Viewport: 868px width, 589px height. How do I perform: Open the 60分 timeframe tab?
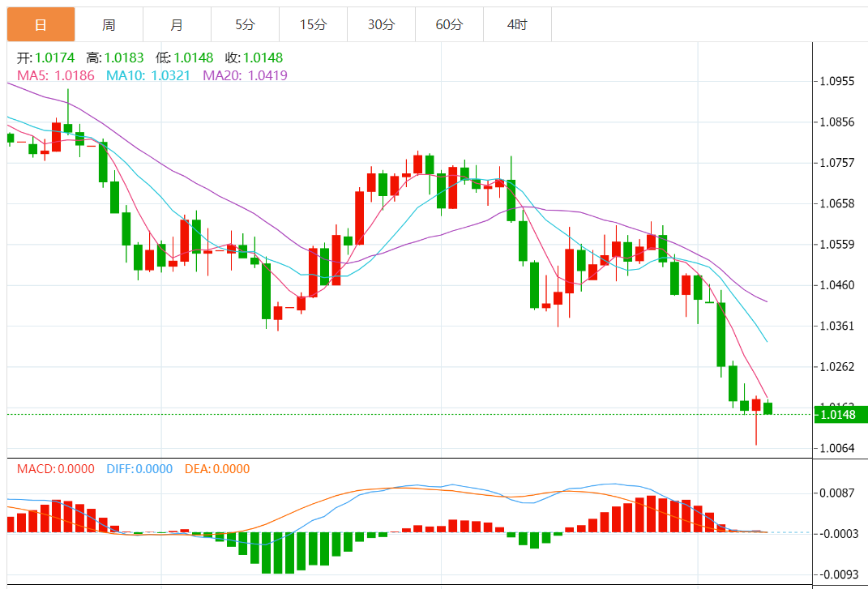(450, 24)
